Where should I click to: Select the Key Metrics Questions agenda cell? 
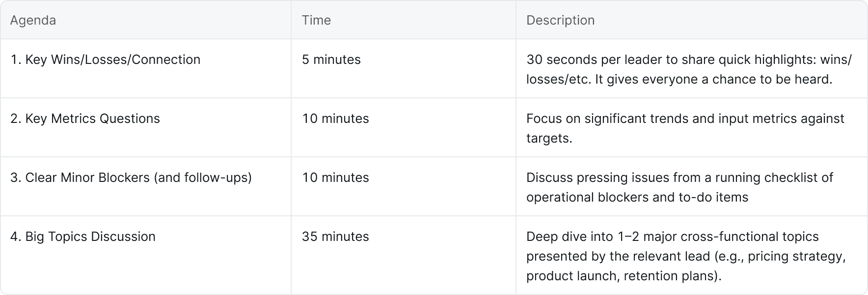[x=85, y=118]
